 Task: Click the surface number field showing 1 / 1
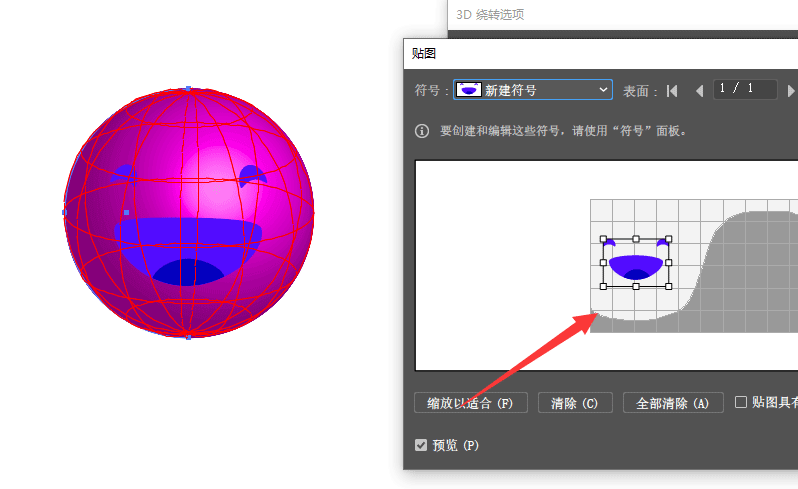pyautogui.click(x=745, y=89)
